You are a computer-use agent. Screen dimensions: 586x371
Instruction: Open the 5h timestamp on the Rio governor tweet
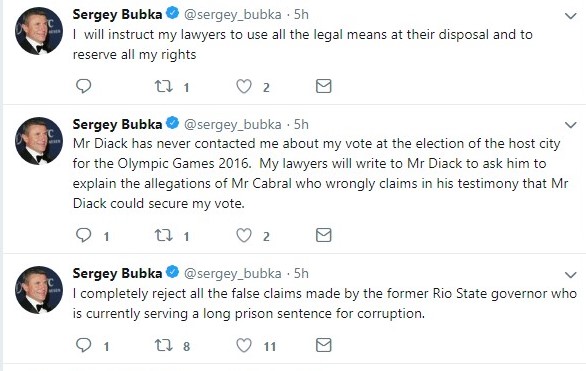(301, 273)
